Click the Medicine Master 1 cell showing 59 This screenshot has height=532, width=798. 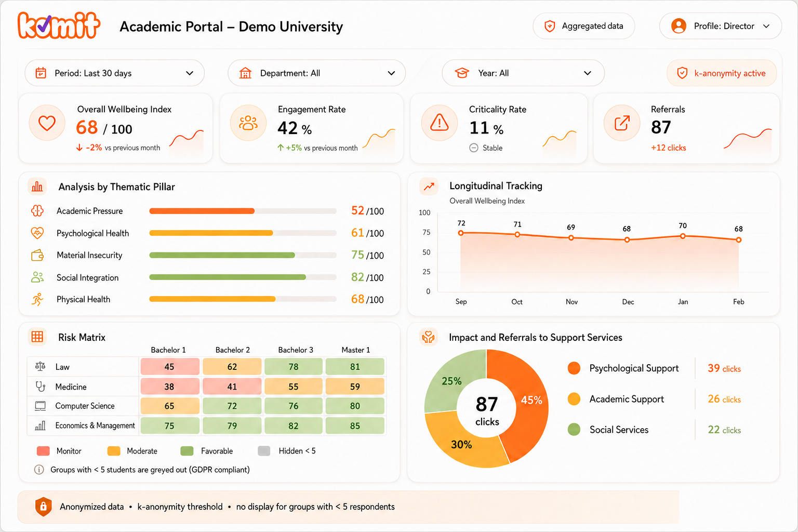pos(355,387)
